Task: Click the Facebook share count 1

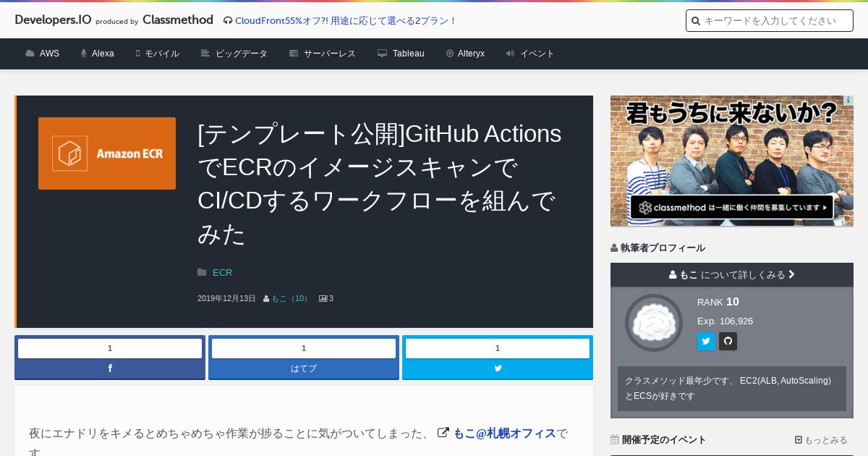Action: [x=110, y=348]
